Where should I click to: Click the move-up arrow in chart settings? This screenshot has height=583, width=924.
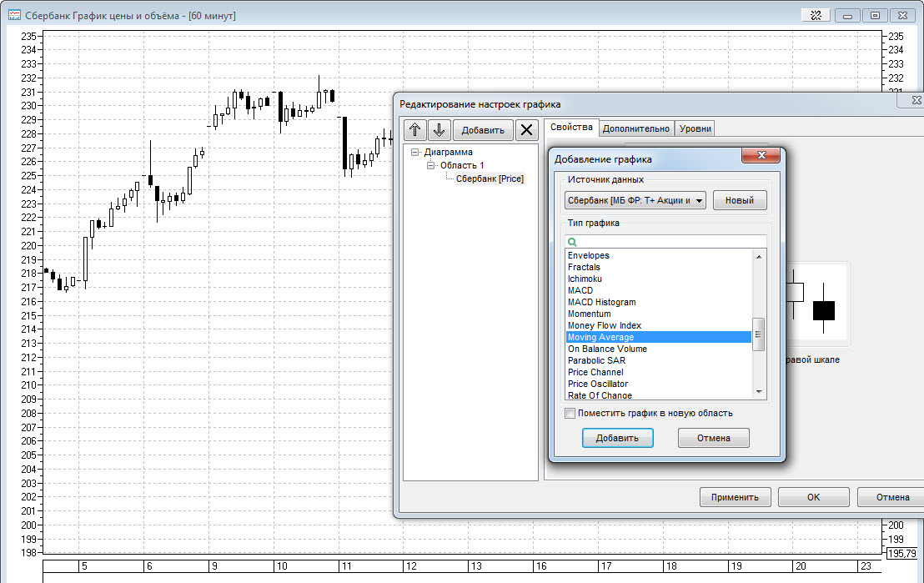pos(414,129)
